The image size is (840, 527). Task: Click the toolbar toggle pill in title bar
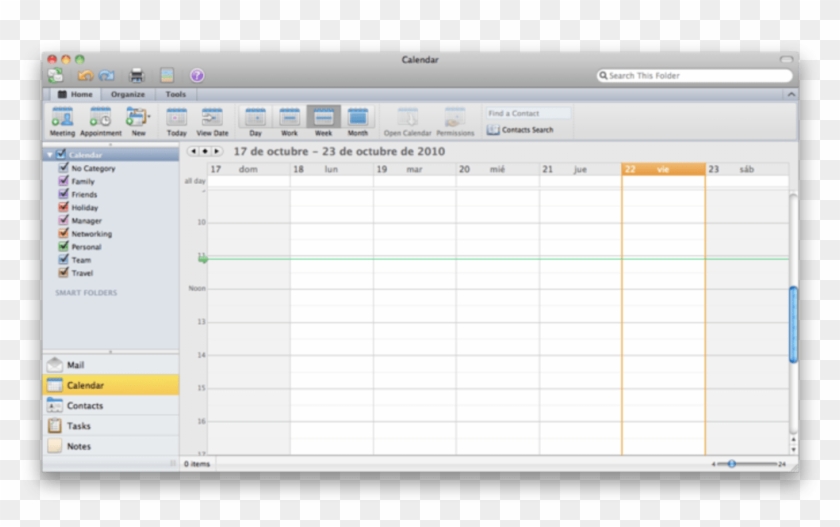coord(786,59)
